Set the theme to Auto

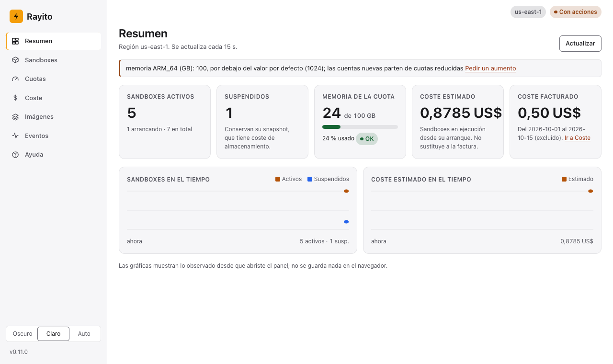[84, 334]
